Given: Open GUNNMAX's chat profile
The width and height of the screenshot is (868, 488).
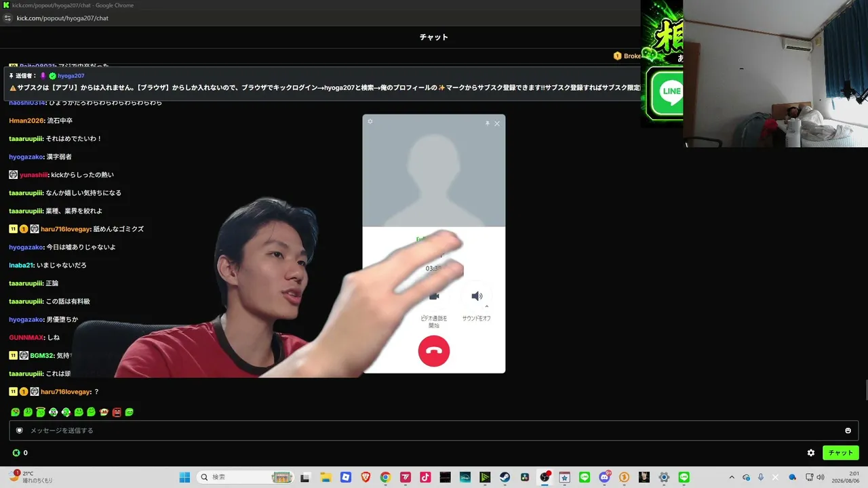Looking at the screenshot, I should (x=26, y=338).
